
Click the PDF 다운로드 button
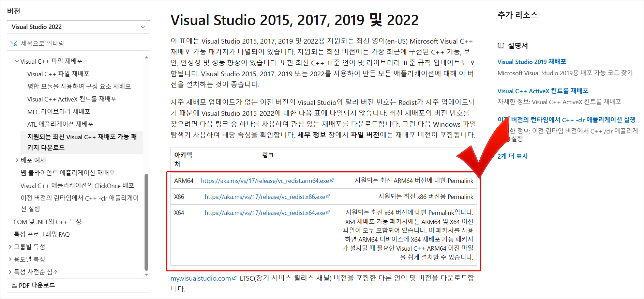point(33,285)
